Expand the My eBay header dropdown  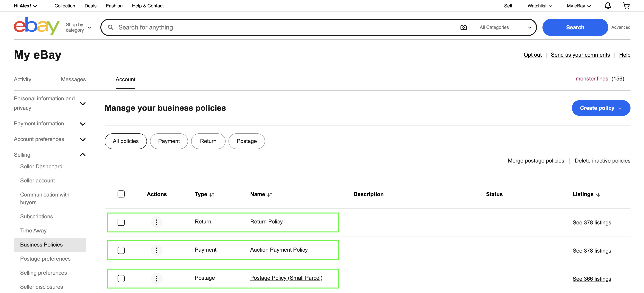pos(579,6)
